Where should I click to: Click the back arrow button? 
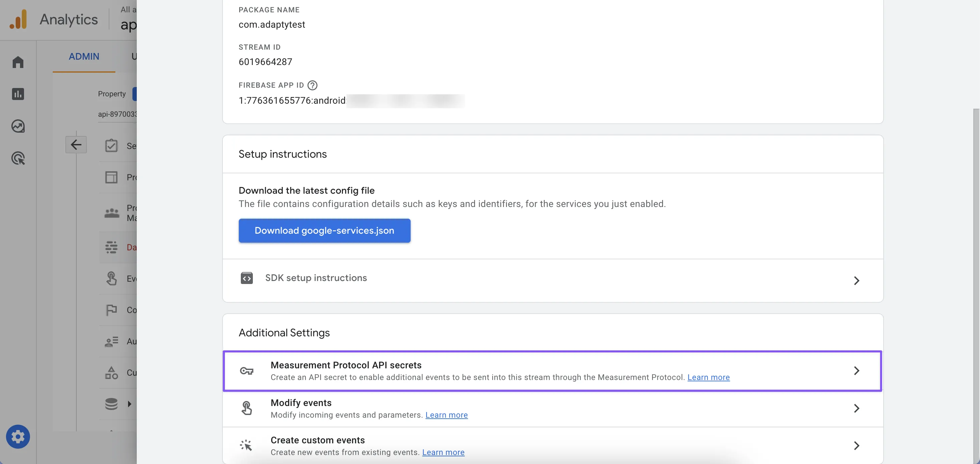pos(76,145)
